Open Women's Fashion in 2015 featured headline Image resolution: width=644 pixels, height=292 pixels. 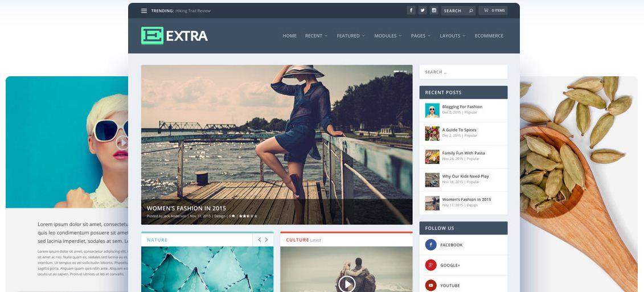186,208
